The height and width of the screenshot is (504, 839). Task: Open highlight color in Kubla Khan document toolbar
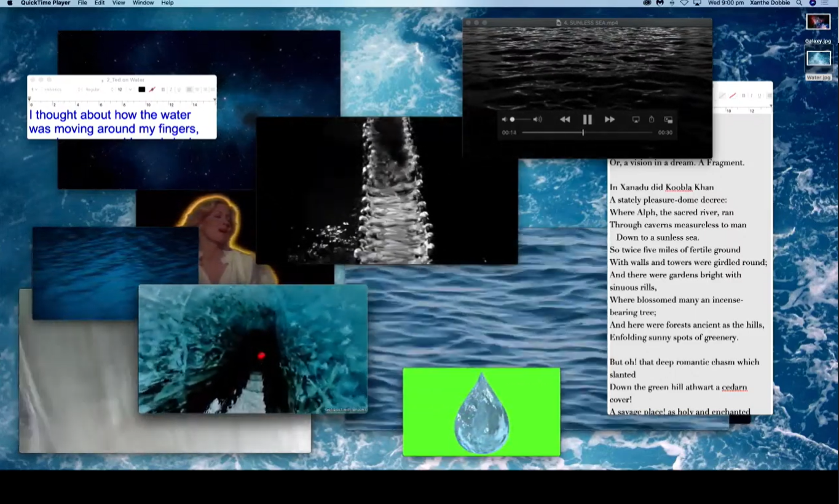(733, 96)
